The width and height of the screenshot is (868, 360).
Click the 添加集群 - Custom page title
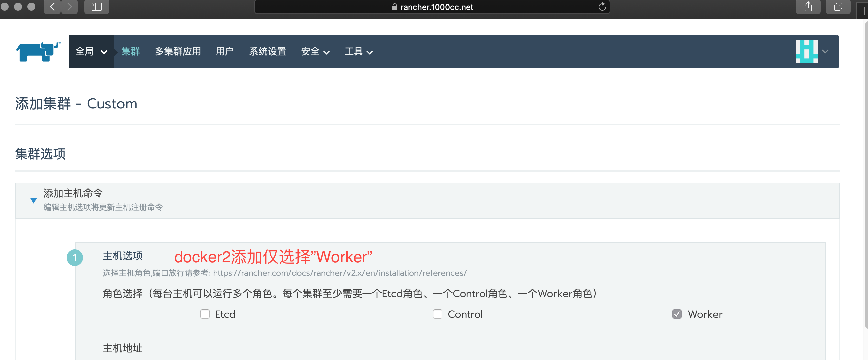[76, 103]
